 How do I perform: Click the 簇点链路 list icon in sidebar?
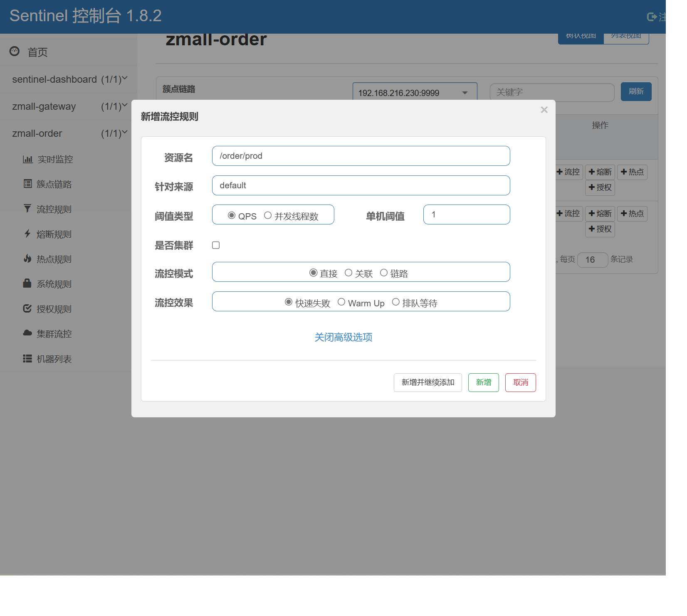27,184
